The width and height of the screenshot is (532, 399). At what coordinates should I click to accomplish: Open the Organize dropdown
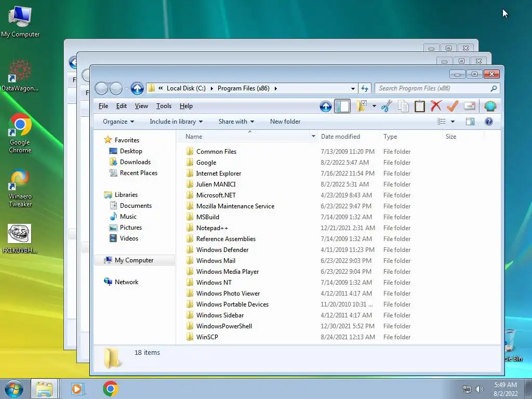coord(118,122)
